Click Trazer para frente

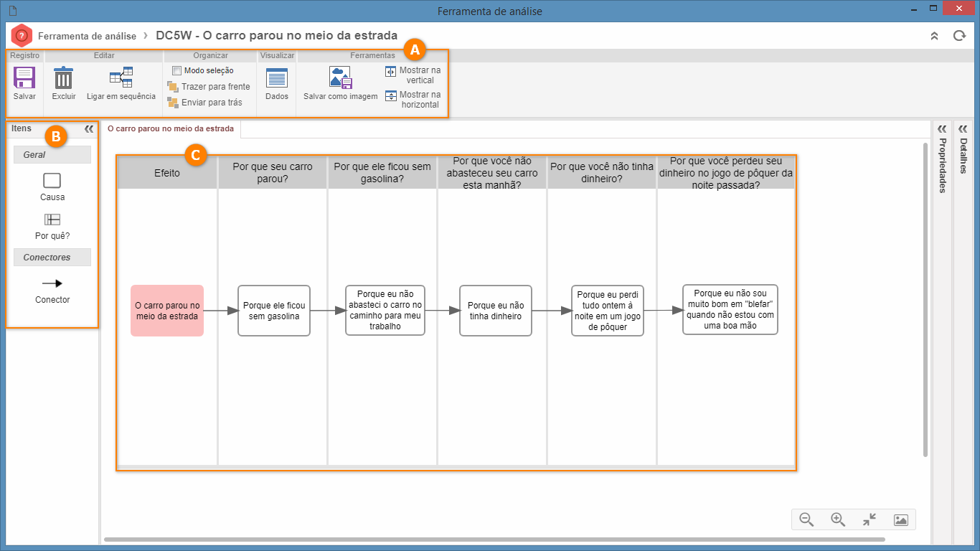(209, 86)
